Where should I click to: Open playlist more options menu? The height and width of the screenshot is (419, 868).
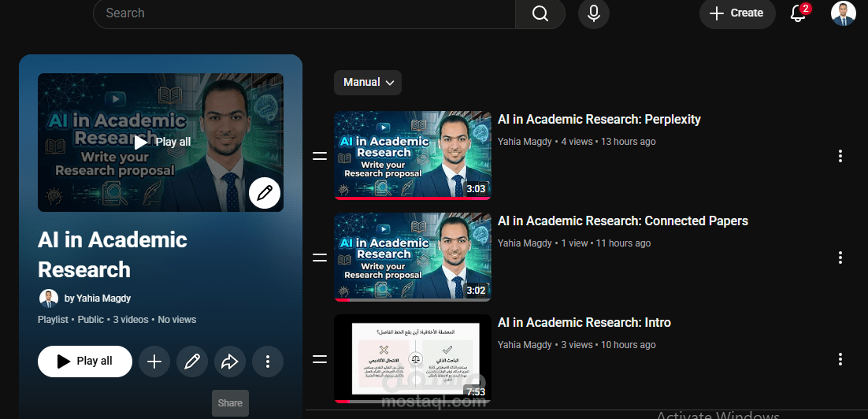(x=267, y=362)
